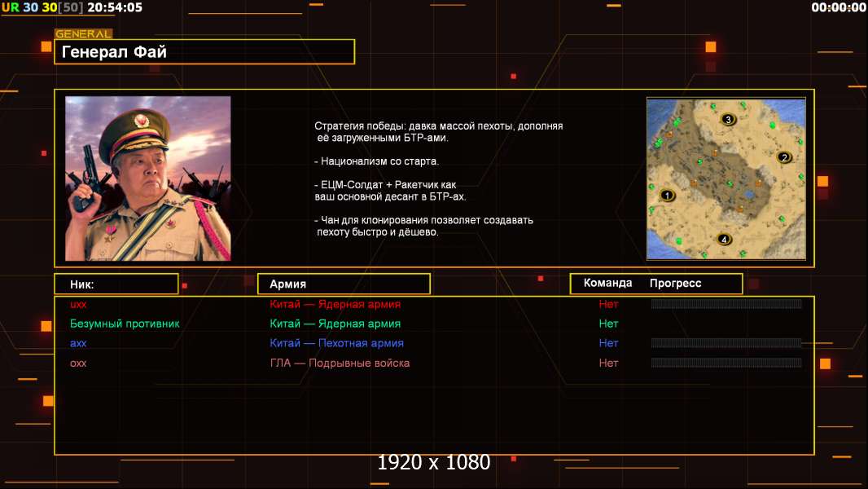
Task: Click 'ГЛА — Подрывные войска' entry
Action: 340,363
